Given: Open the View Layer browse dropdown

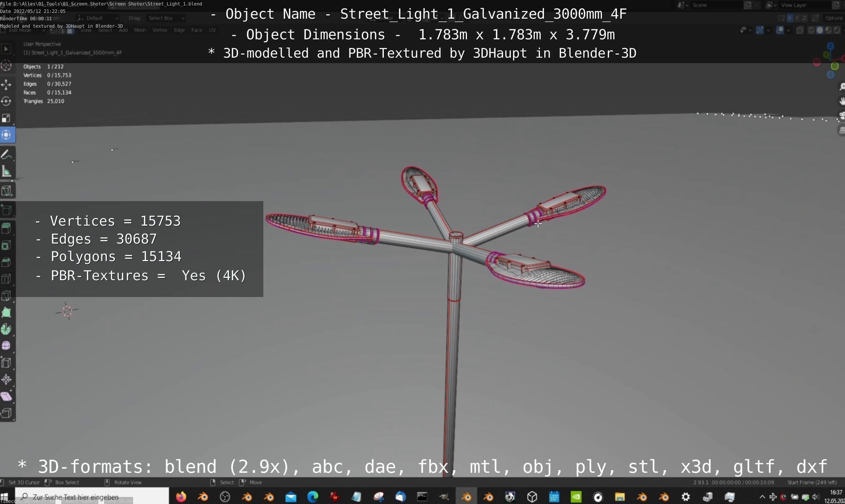Looking at the screenshot, I should coord(771,5).
